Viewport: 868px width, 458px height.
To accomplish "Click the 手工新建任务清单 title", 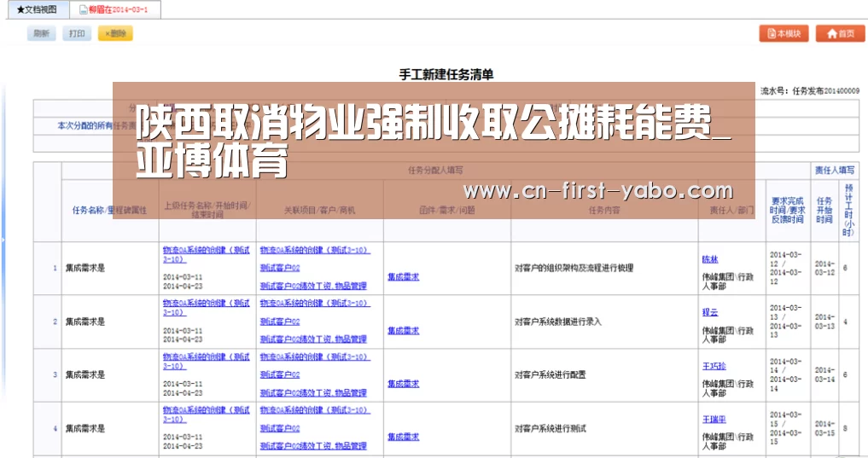I will (x=446, y=75).
